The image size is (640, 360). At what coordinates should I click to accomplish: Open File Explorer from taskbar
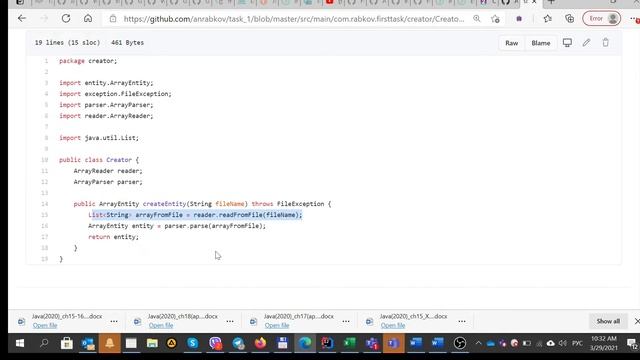152,343
